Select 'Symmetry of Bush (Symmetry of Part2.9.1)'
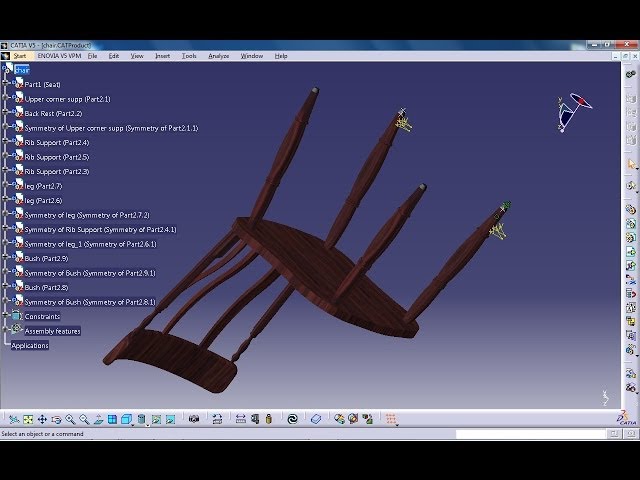The width and height of the screenshot is (640, 480). [x=90, y=273]
